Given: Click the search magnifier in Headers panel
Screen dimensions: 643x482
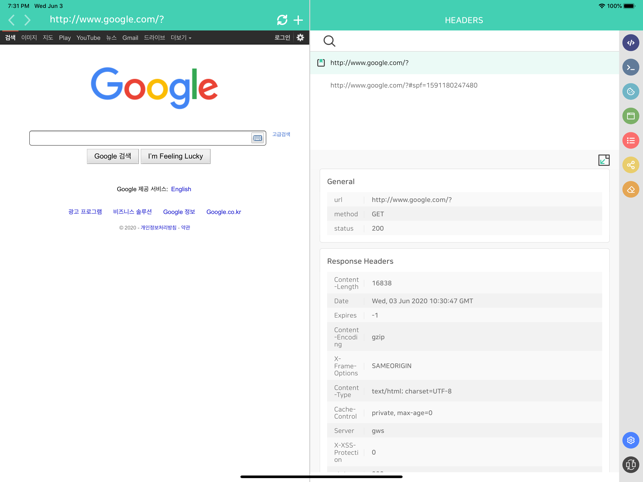Looking at the screenshot, I should 329,41.
